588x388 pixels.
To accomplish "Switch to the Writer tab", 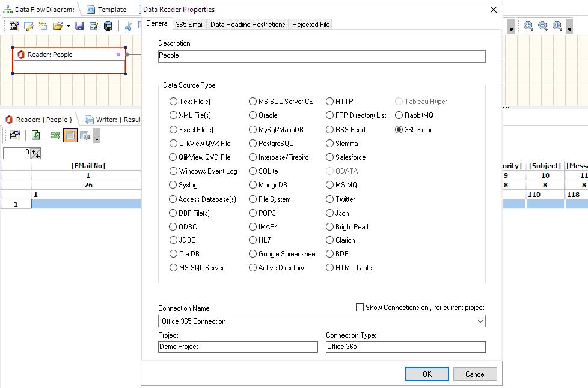I will (x=112, y=120).
